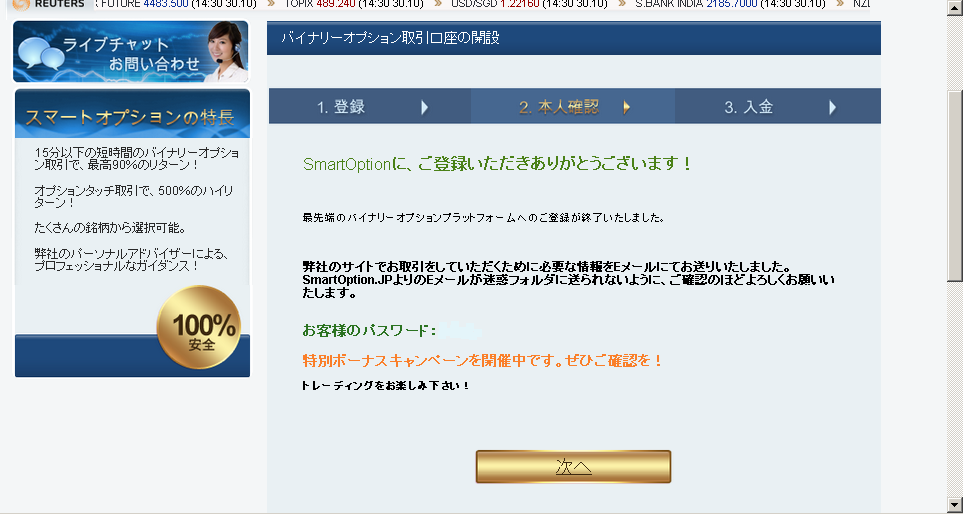This screenshot has height=515, width=963.
Task: Click the バイナリーオプション取引口座の開設 title bar
Action: click(574, 38)
